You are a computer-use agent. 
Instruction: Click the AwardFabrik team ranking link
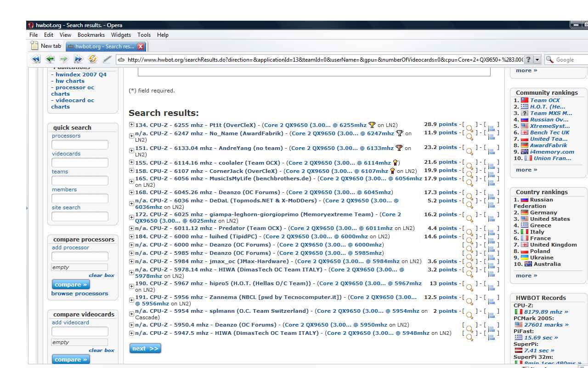pos(548,145)
